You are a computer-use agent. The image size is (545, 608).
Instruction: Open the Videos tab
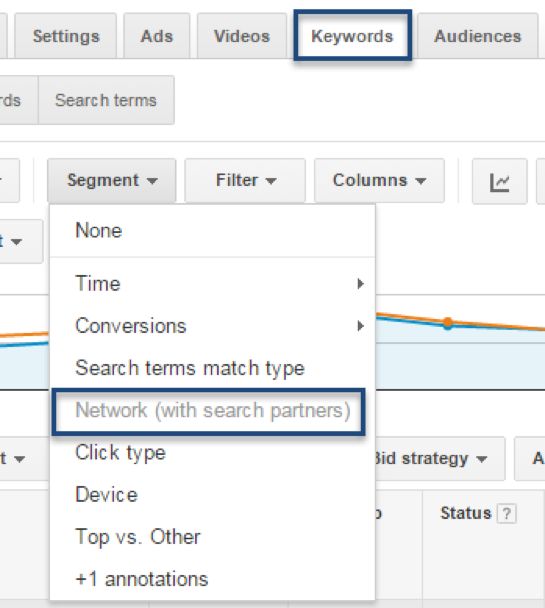pyautogui.click(x=242, y=36)
